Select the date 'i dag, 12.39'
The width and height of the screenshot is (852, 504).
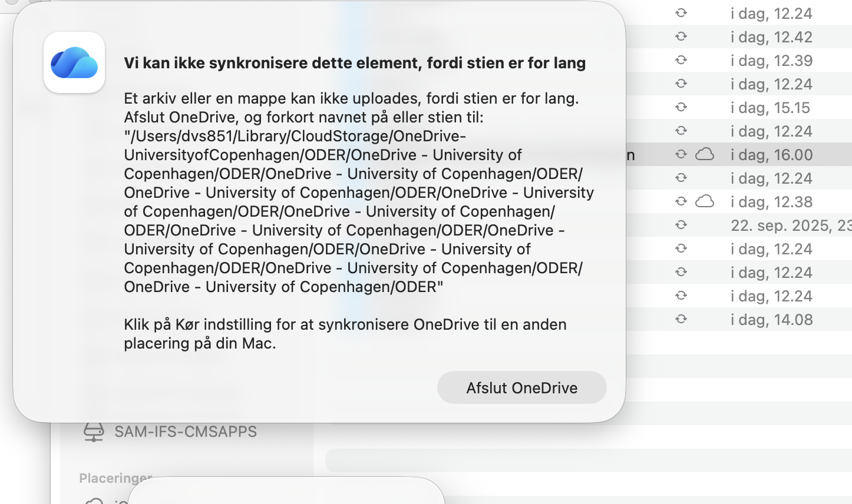click(x=771, y=61)
